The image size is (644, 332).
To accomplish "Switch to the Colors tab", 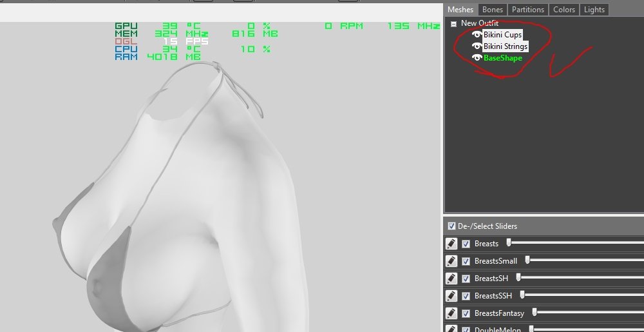I will 564,10.
